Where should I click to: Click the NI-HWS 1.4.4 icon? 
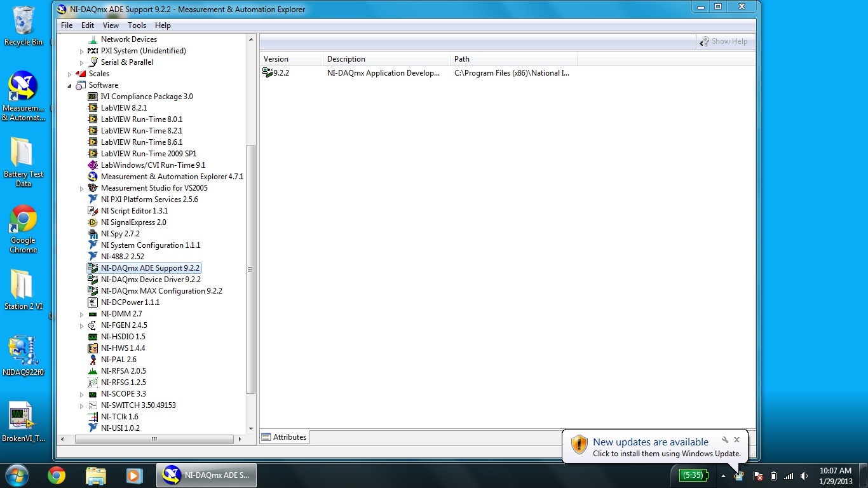click(x=93, y=348)
